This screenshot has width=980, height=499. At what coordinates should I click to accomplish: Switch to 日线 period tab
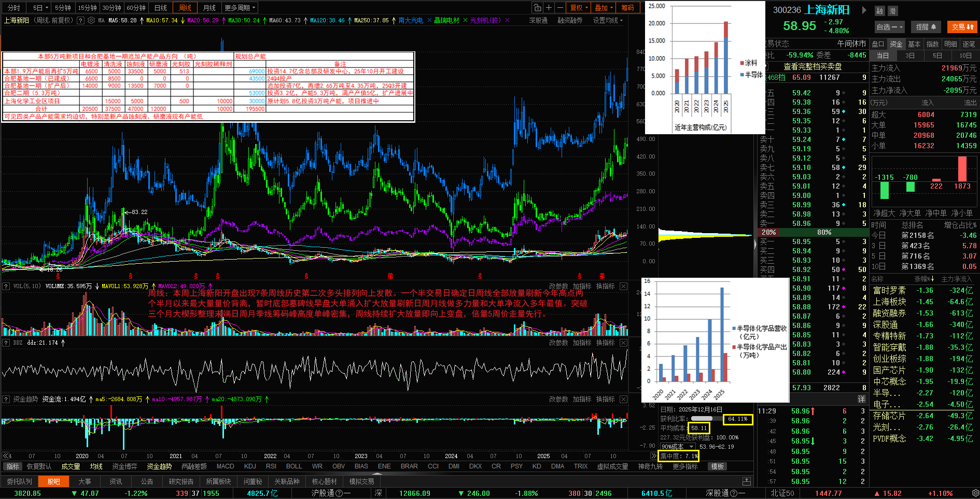tap(161, 8)
